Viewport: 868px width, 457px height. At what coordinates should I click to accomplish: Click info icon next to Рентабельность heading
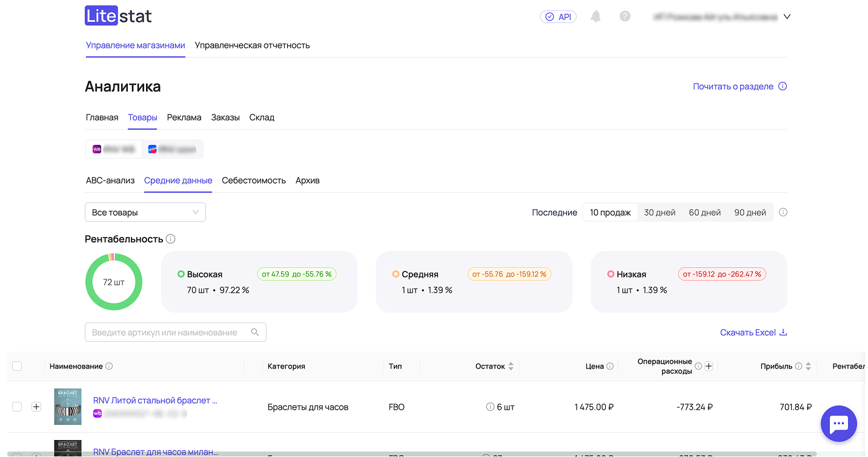(x=171, y=239)
